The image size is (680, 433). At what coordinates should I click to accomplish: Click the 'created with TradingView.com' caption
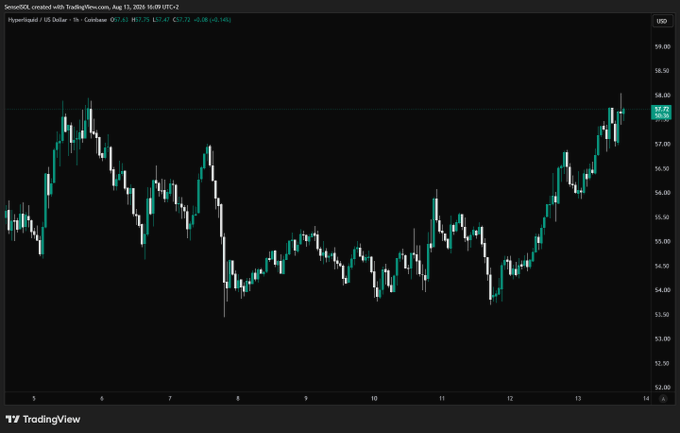71,7
